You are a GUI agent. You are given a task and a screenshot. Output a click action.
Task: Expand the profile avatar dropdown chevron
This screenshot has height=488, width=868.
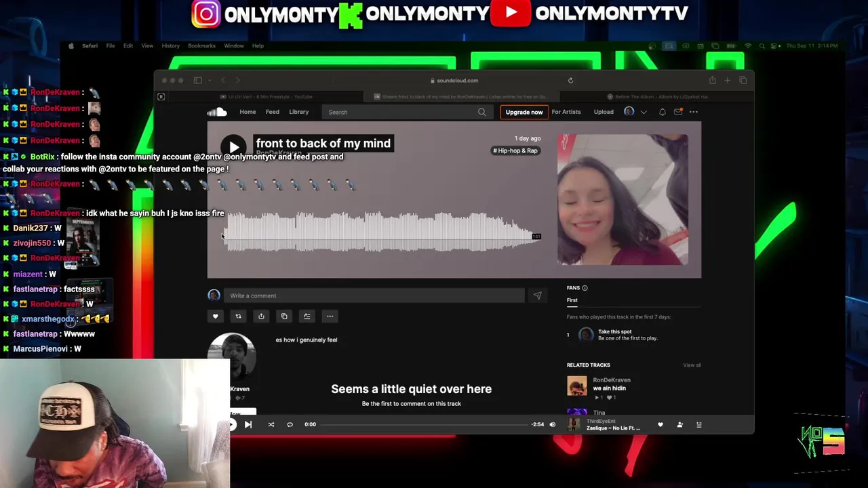point(644,112)
